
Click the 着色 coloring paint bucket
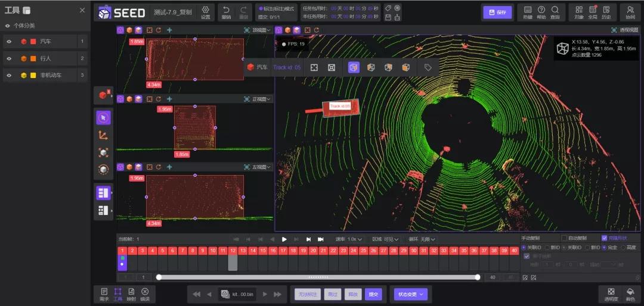[630, 294]
